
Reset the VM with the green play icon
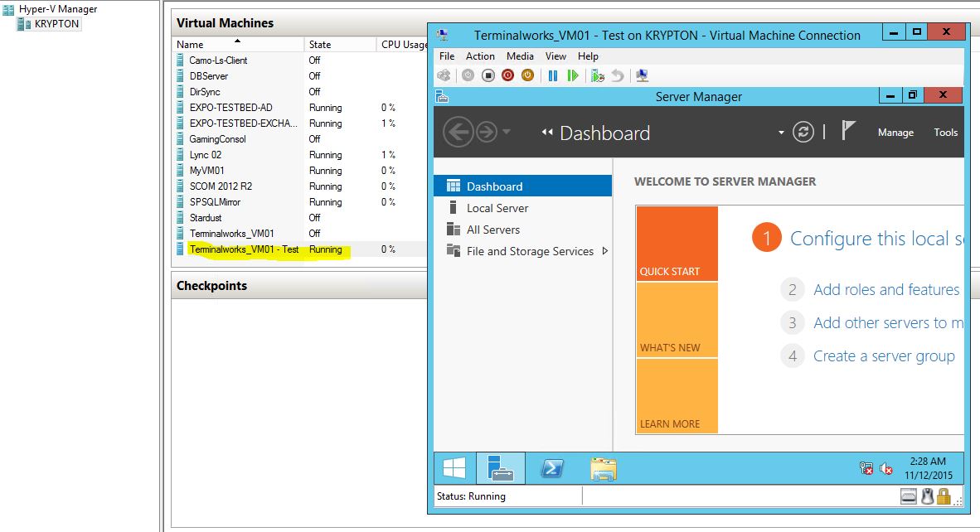pos(573,75)
